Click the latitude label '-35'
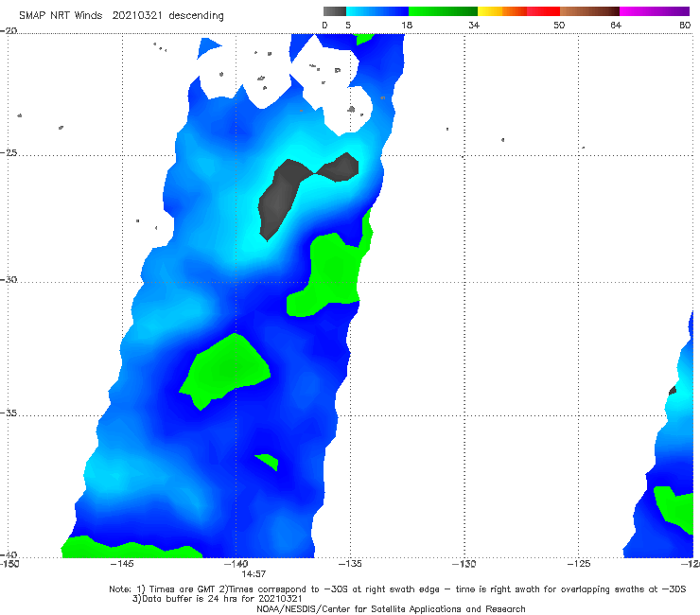The height and width of the screenshot is (615, 700). (9, 413)
